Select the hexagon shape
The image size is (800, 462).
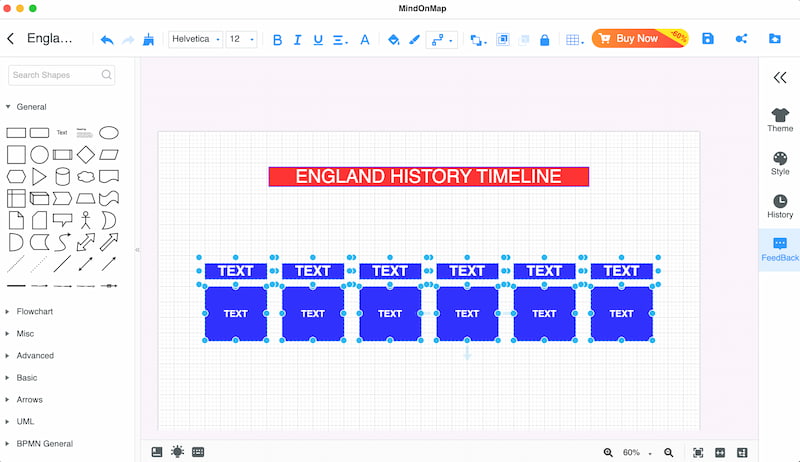click(16, 176)
